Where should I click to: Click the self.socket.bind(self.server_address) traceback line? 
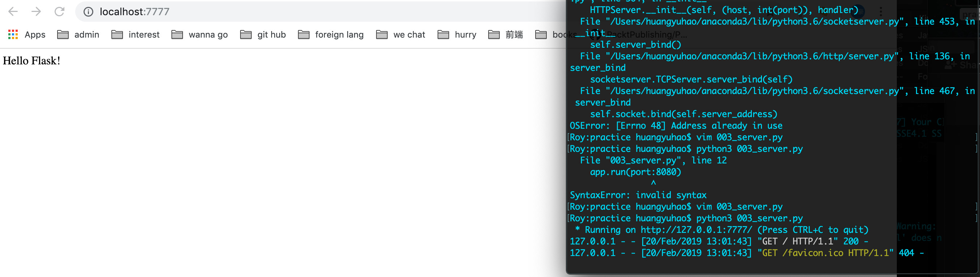[x=683, y=114]
